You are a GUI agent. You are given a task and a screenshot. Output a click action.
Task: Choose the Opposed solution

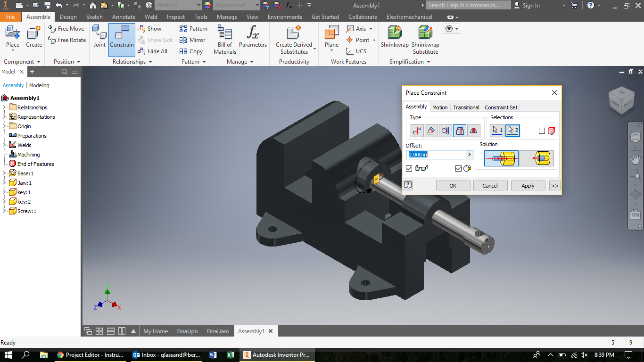tap(501, 158)
